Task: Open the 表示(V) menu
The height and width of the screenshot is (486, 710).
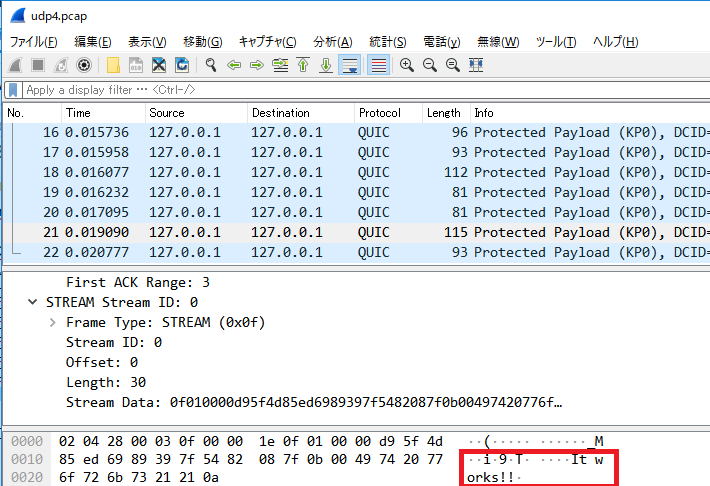Action: tap(147, 42)
